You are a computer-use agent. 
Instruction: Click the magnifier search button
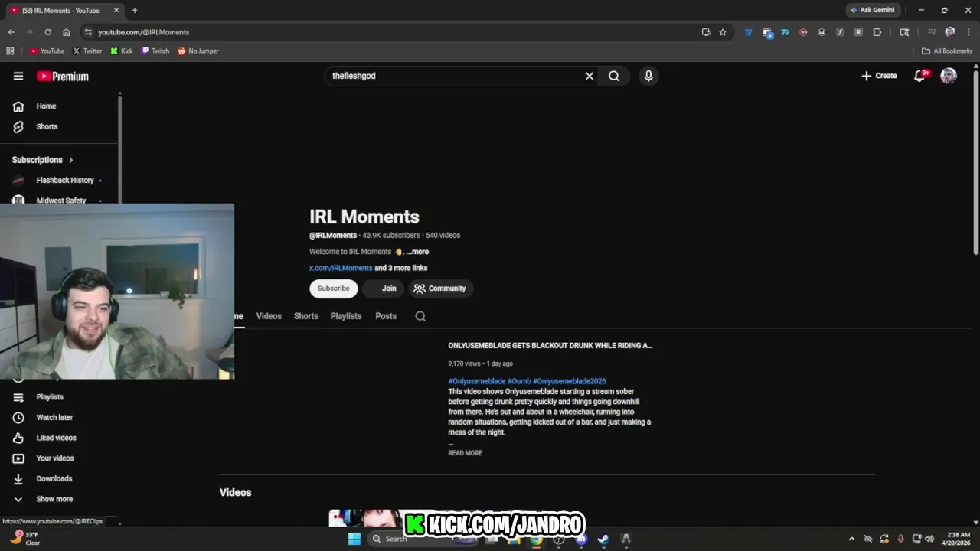coord(614,76)
